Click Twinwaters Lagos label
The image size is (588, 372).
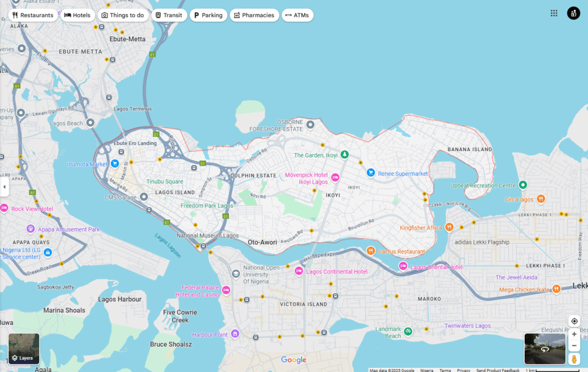(467, 326)
